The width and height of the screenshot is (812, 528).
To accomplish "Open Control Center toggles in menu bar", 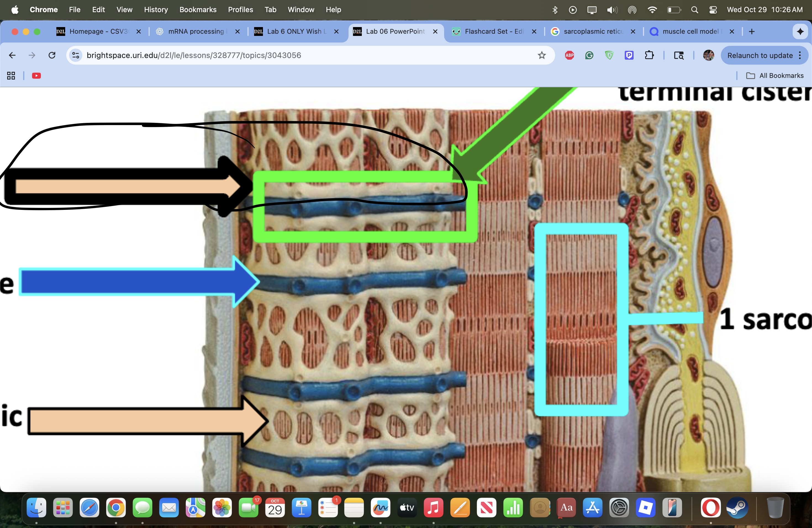I will coord(713,10).
